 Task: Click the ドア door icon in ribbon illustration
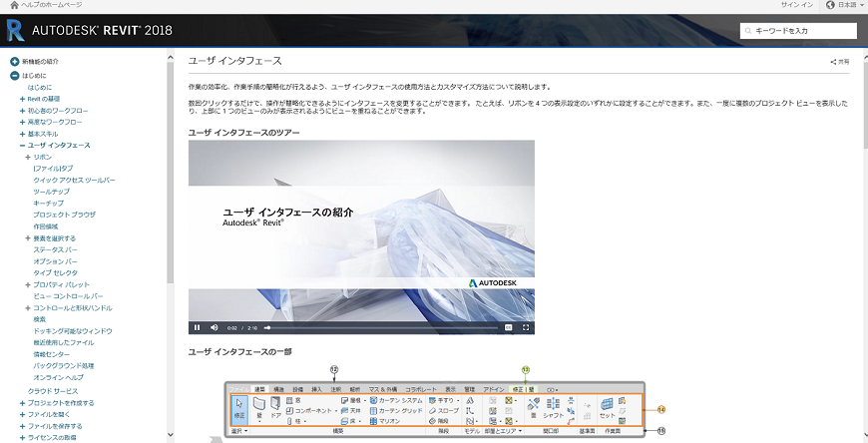[275, 404]
